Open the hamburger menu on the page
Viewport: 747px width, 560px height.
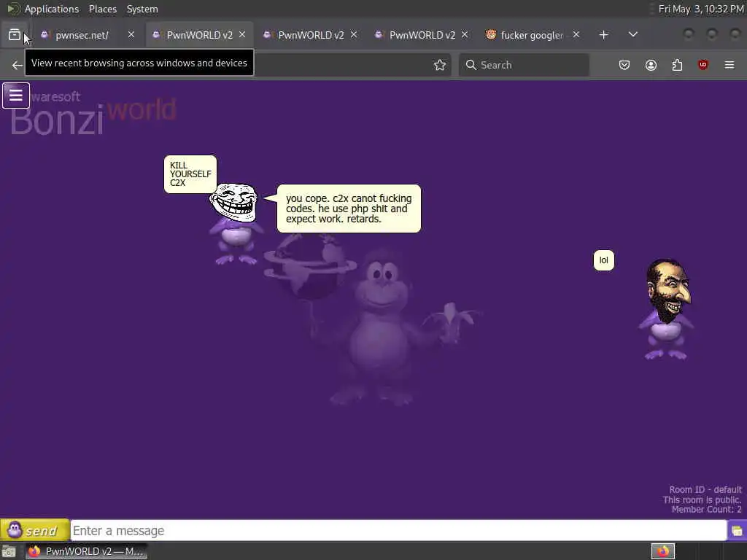(x=16, y=96)
